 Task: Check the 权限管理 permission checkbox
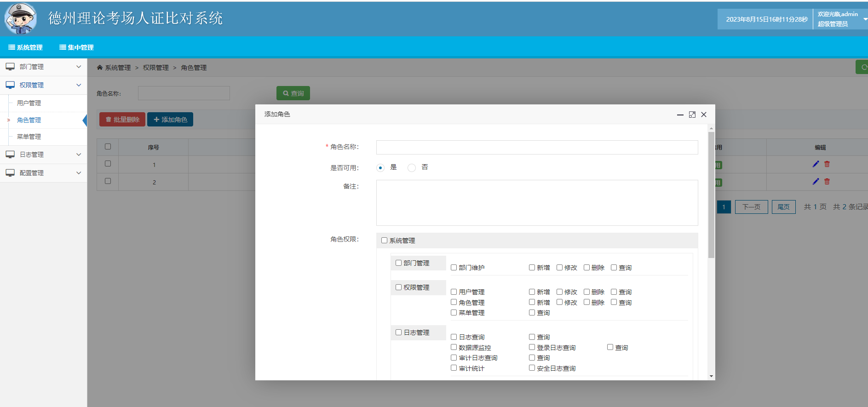[x=399, y=287]
